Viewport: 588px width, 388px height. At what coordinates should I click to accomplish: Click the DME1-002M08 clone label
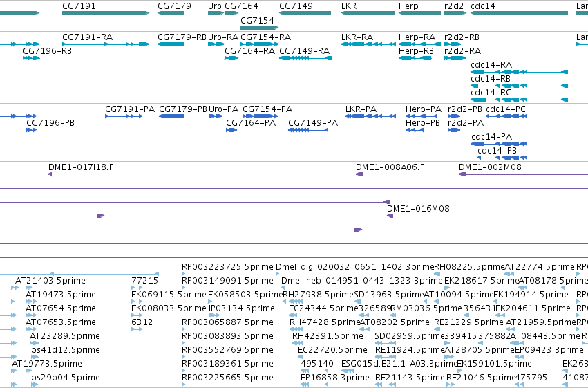tap(490, 167)
